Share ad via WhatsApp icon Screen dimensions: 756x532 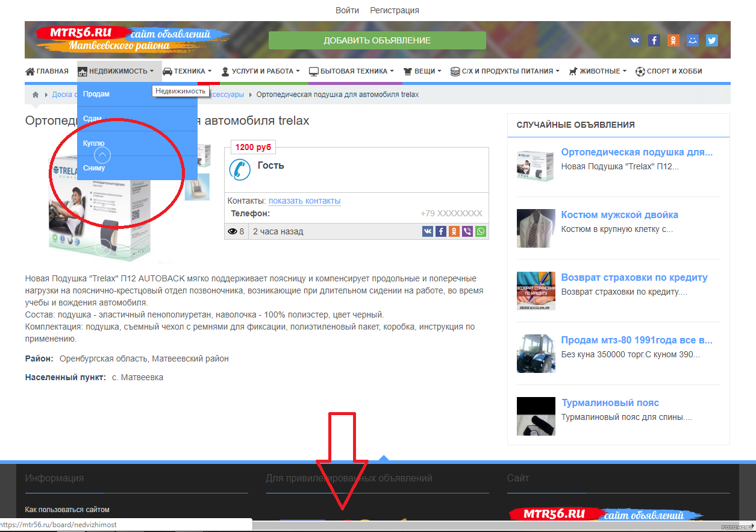click(x=481, y=231)
